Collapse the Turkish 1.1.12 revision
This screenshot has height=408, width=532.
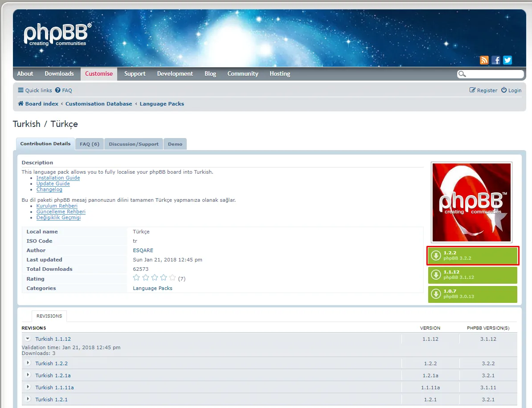tap(28, 339)
